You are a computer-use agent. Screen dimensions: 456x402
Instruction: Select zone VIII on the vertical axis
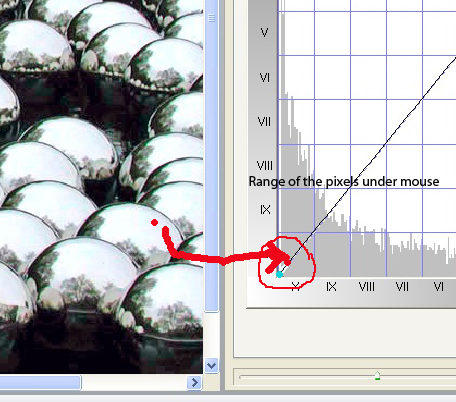(x=264, y=165)
